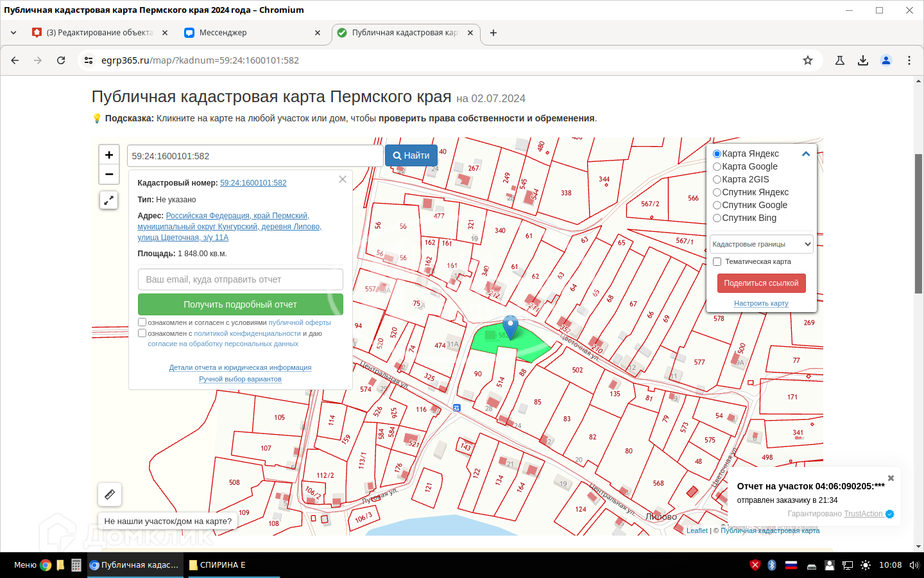924x578 pixels.
Task: Click the Получить подробный отчет button
Action: (x=241, y=304)
